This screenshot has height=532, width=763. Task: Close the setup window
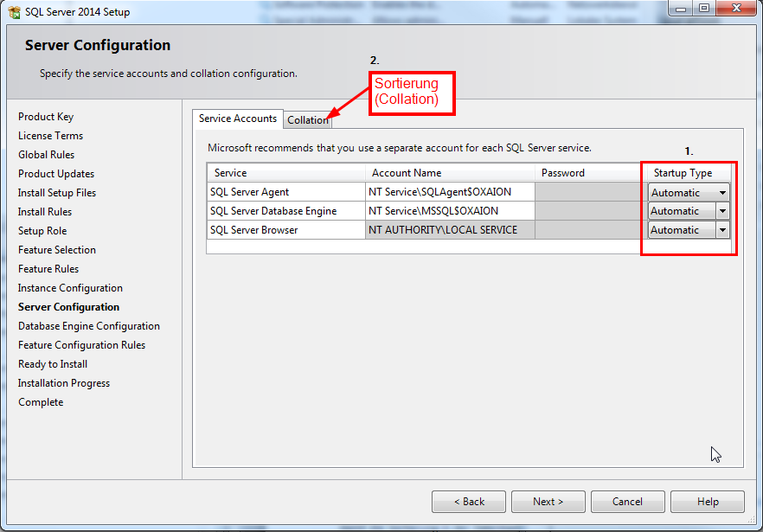click(x=736, y=9)
